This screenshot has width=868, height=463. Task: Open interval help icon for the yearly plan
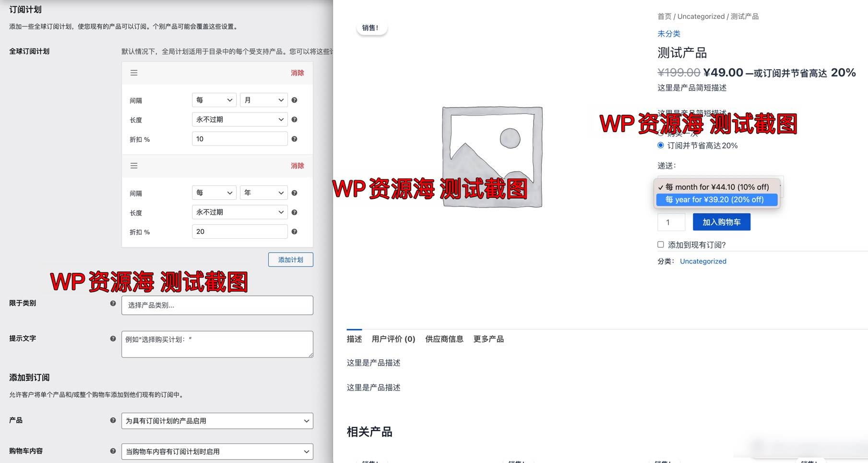click(295, 193)
